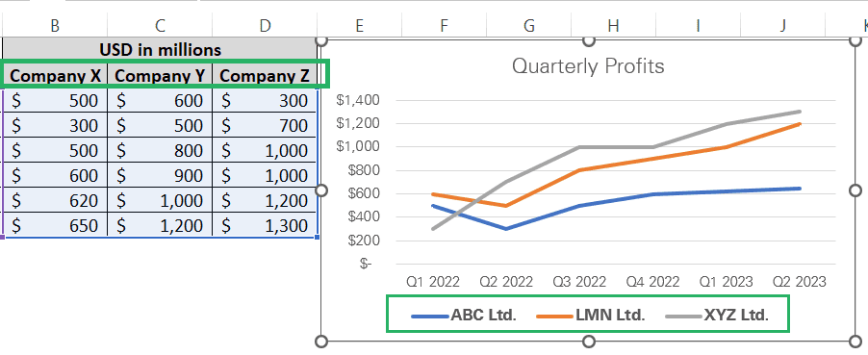The height and width of the screenshot is (355, 868).
Task: Click the Q3 2022 axis label
Action: coord(579,282)
